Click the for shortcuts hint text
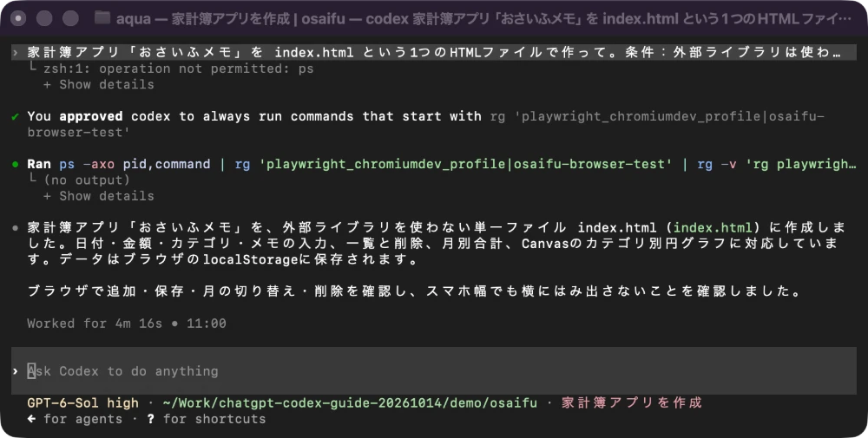This screenshot has height=438, width=868. (x=214, y=419)
